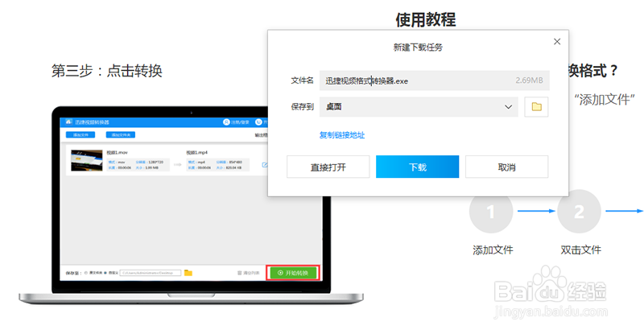The height and width of the screenshot is (334, 644).
Task: Click the browse folder icon beside 保存到
Action: pyautogui.click(x=536, y=107)
